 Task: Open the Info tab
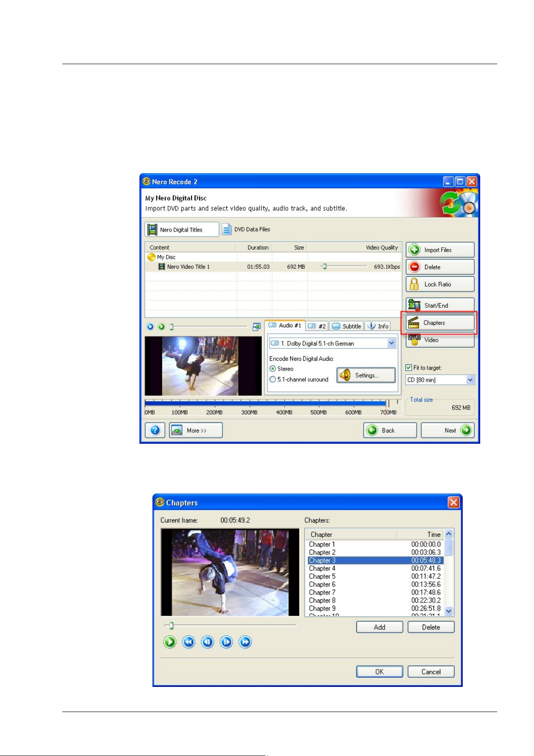(x=378, y=326)
